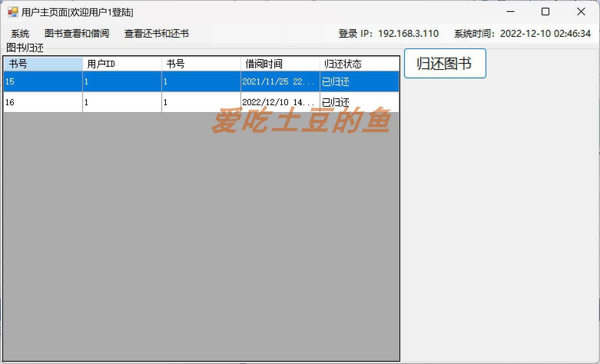Screen dimensions: 600x364
Task: Click the second 书号 cell of row 16
Action: click(201, 102)
